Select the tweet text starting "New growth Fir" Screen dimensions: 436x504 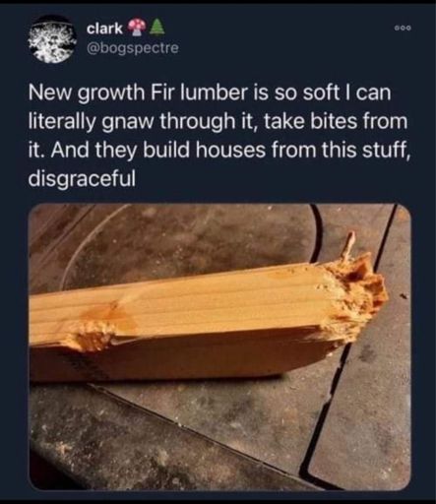coord(218,135)
